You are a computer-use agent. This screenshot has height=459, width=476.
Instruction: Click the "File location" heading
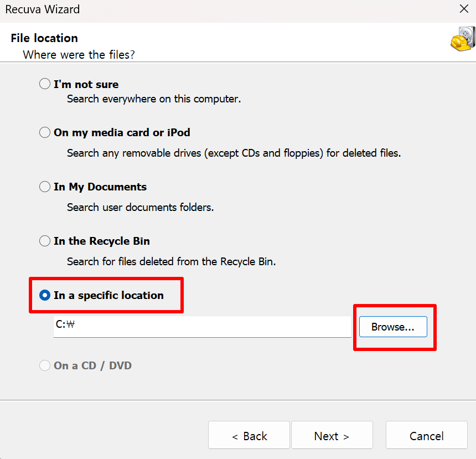[x=44, y=38]
